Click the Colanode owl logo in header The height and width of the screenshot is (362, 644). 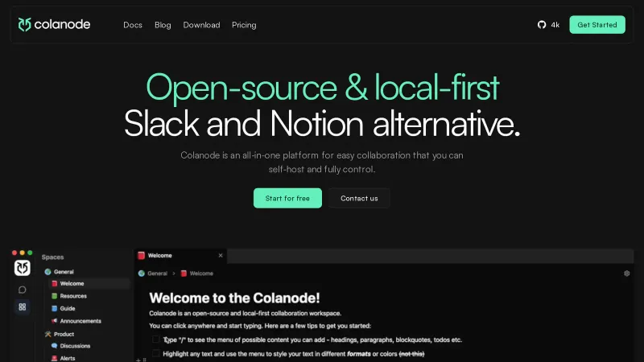pyautogui.click(x=25, y=25)
